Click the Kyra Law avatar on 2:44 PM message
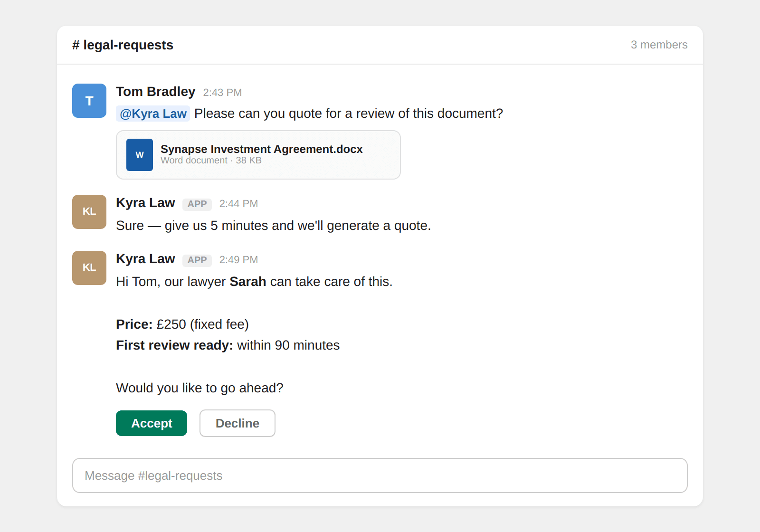 (89, 212)
